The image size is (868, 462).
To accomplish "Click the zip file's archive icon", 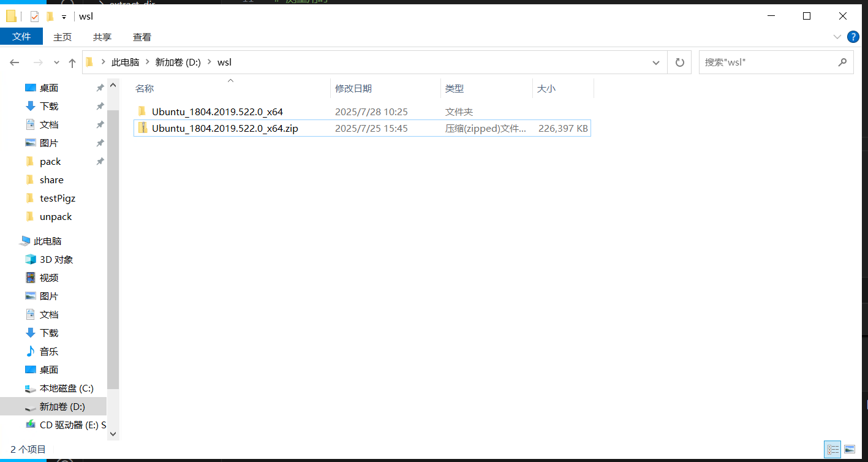I will point(142,127).
